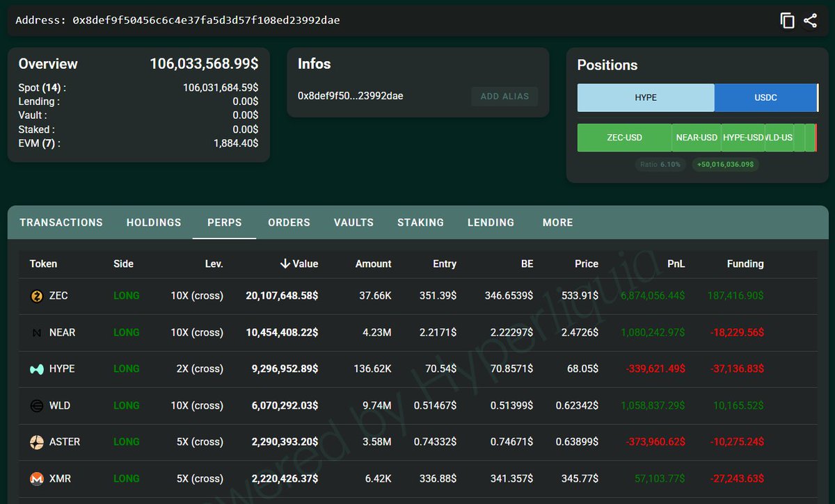Switch to the TRANSACTIONS tab
The image size is (835, 504).
(61, 222)
